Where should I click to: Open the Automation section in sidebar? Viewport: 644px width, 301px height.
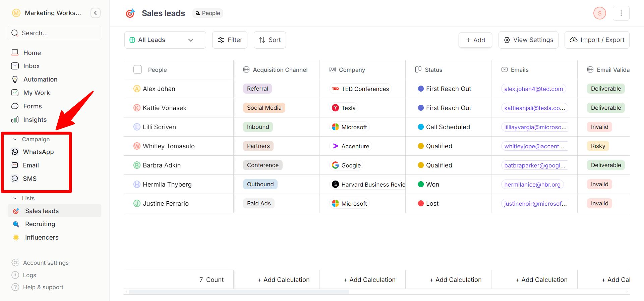coord(40,80)
